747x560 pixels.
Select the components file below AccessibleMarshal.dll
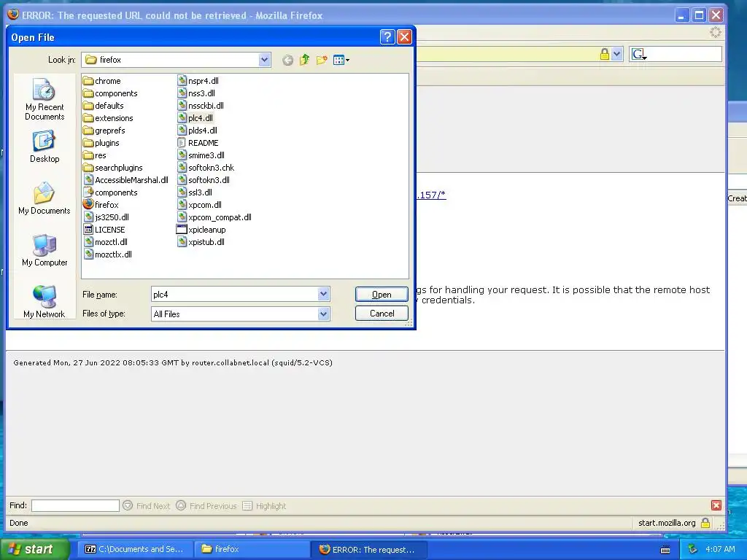110,192
